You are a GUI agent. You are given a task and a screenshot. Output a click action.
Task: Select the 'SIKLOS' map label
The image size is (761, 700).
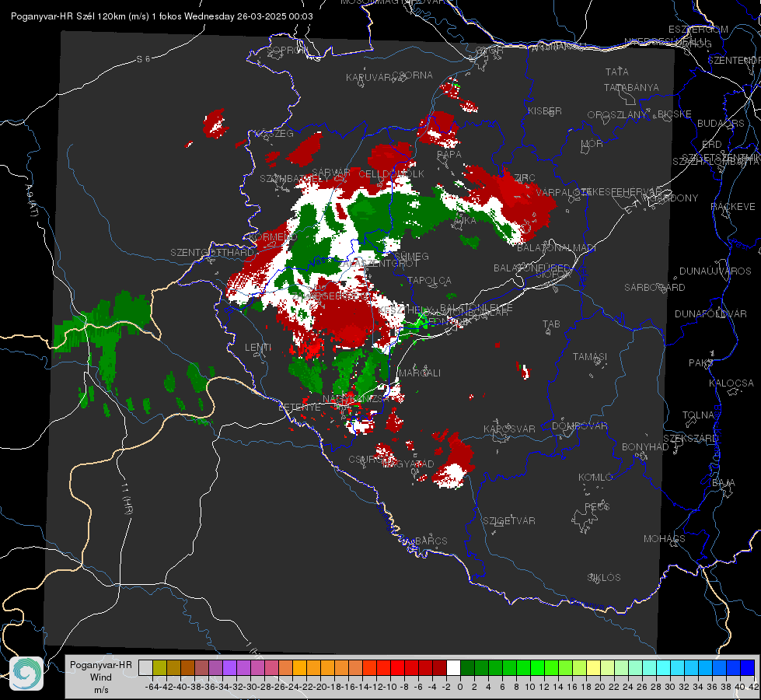click(604, 578)
